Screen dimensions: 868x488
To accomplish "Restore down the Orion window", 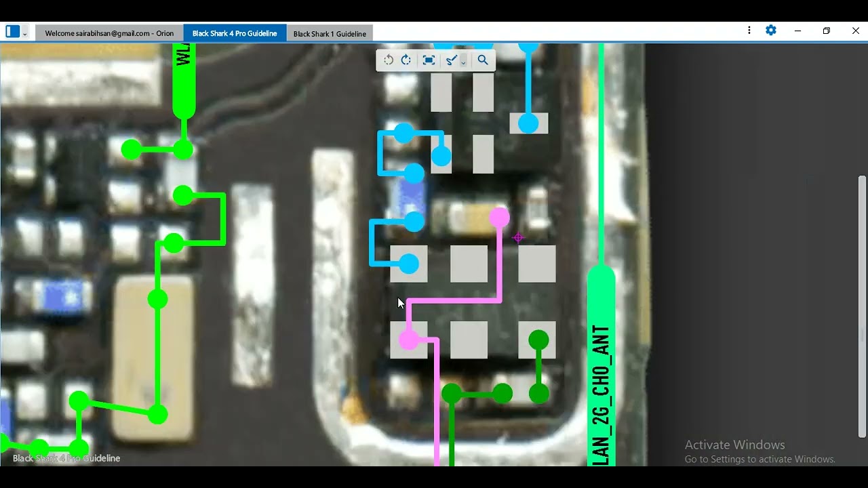I will coord(827,30).
